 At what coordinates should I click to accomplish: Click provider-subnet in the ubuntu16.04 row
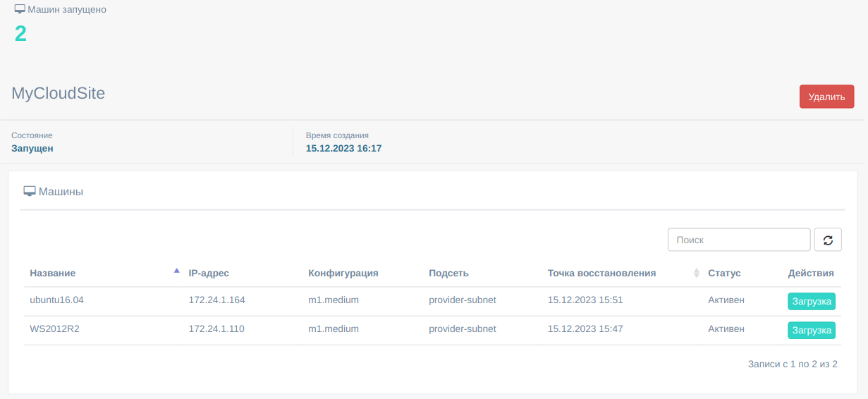click(x=463, y=300)
